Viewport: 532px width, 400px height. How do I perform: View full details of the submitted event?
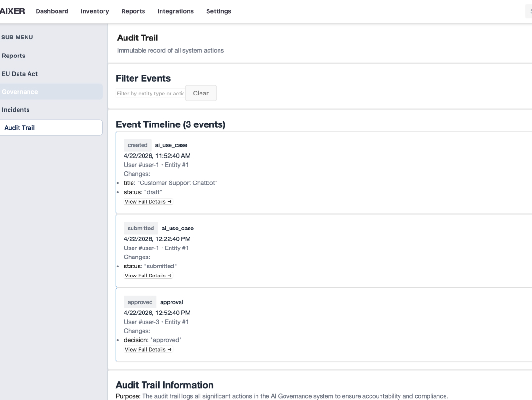click(148, 275)
